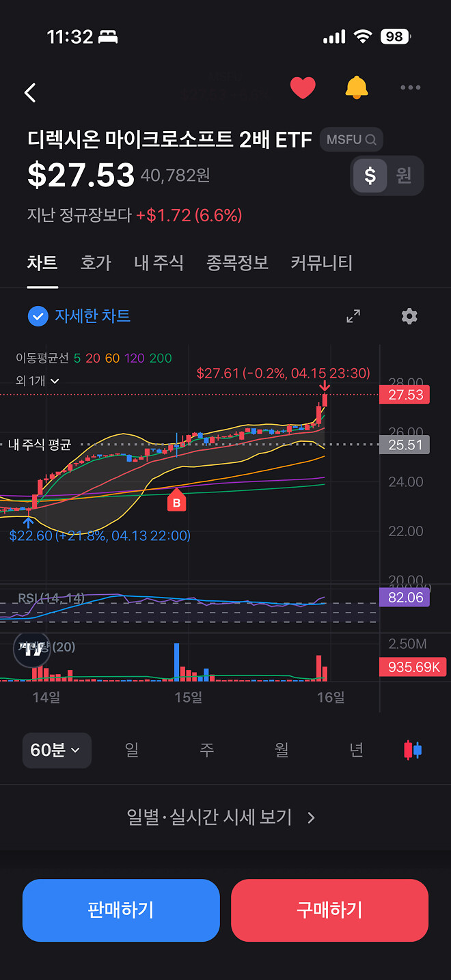Open 일별·실시간 시세 보기 link
The width and height of the screenshot is (451, 980).
click(x=221, y=817)
